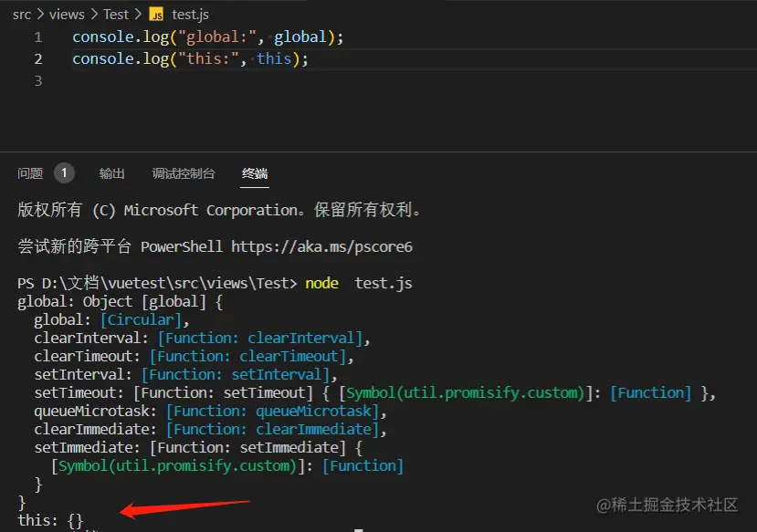
Task: Click '[Function: clearInterval]' in terminal output
Action: tap(259, 339)
